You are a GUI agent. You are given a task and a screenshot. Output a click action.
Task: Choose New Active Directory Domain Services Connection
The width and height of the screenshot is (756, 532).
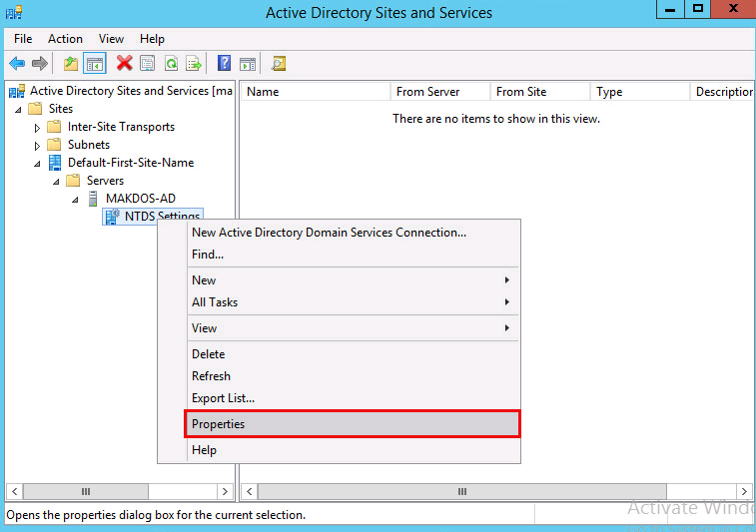[x=353, y=233]
